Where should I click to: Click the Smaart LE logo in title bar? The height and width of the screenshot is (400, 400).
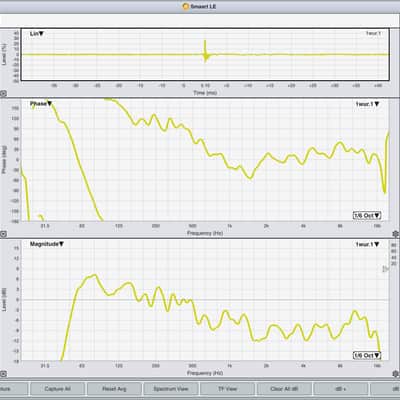[x=186, y=6]
